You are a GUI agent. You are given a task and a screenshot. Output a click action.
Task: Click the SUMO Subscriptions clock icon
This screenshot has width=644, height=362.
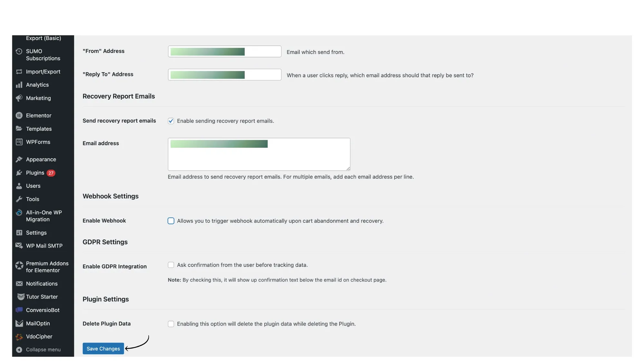[19, 51]
